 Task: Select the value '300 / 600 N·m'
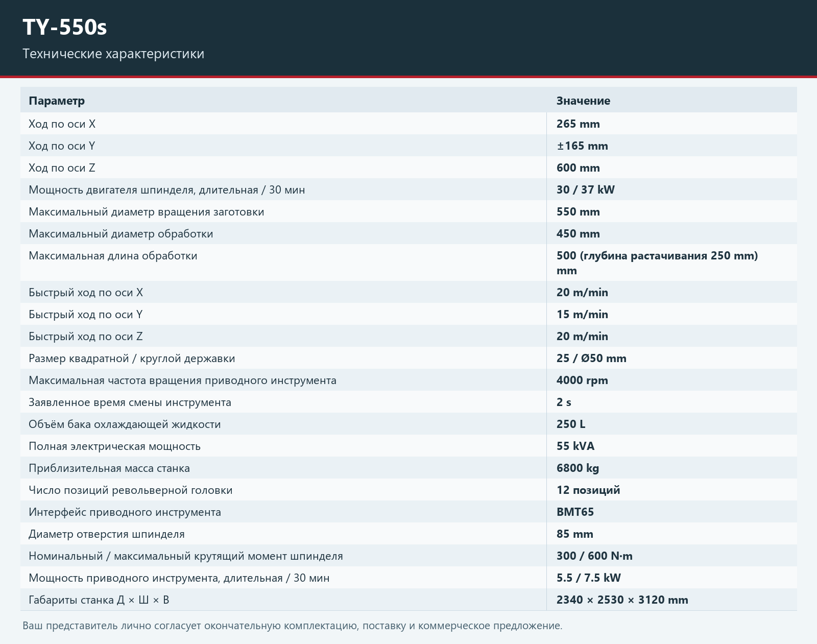(x=594, y=556)
